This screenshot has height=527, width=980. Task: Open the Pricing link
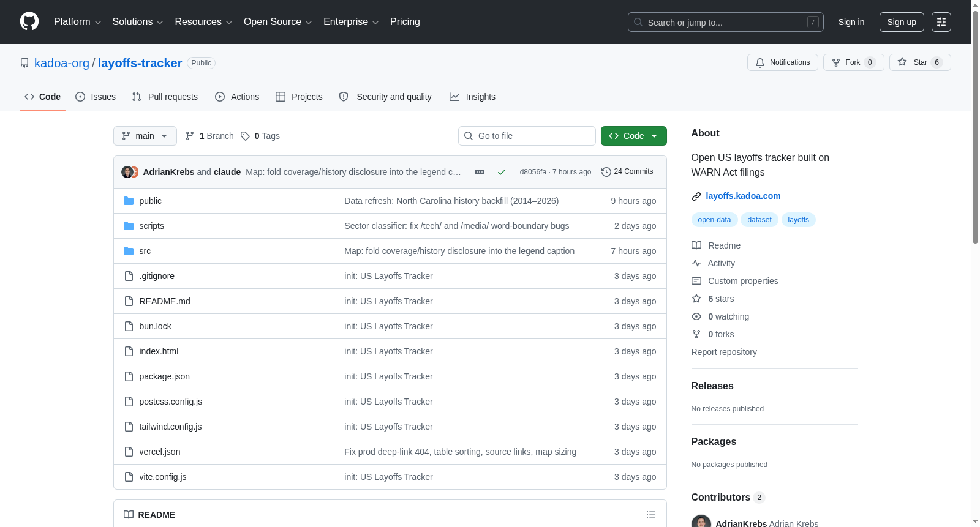(405, 22)
